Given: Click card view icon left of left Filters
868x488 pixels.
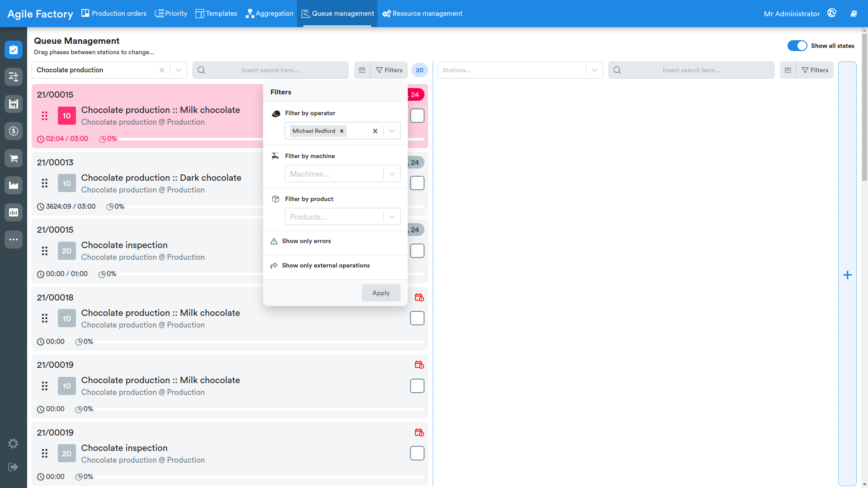Looking at the screenshot, I should coord(362,70).
